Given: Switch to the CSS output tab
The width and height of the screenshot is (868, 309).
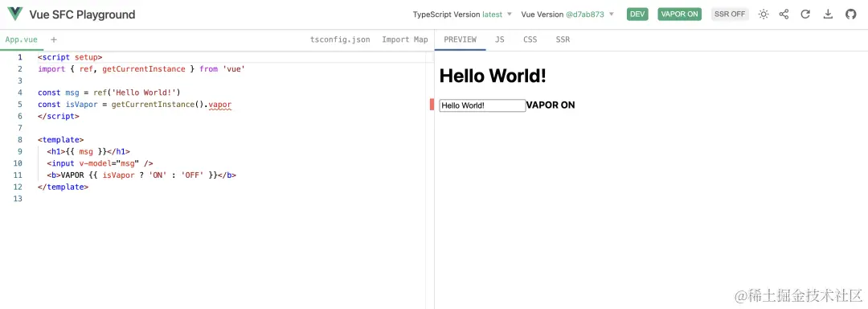Looking at the screenshot, I should (530, 39).
